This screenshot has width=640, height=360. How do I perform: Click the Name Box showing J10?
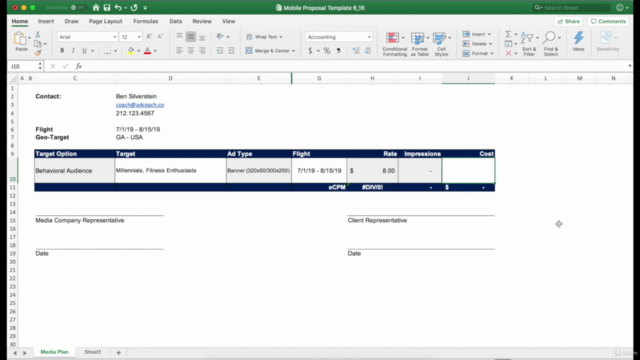[x=24, y=66]
